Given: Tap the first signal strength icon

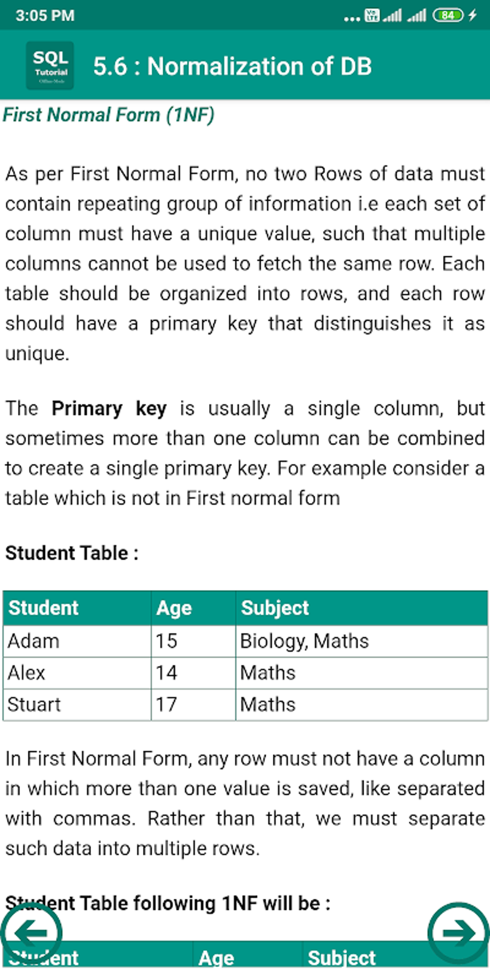Looking at the screenshot, I should pos(392,15).
